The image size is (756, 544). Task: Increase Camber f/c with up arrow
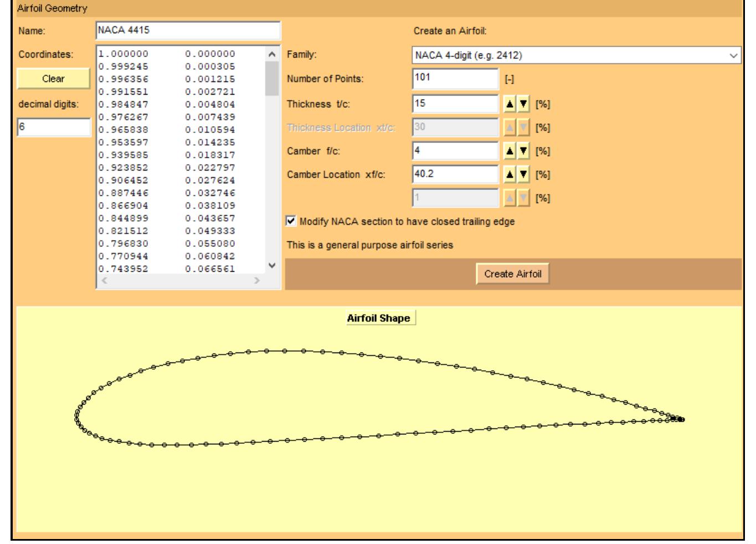(x=510, y=151)
